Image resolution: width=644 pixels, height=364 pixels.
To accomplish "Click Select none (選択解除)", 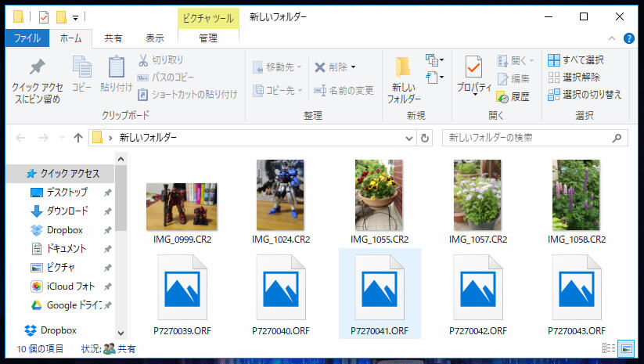I will 574,77.
